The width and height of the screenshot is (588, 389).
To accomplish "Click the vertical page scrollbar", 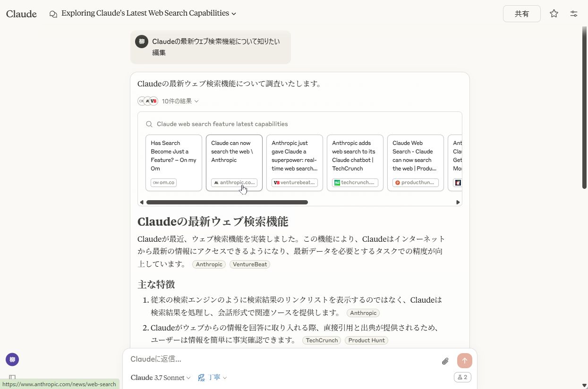I will pos(585,109).
